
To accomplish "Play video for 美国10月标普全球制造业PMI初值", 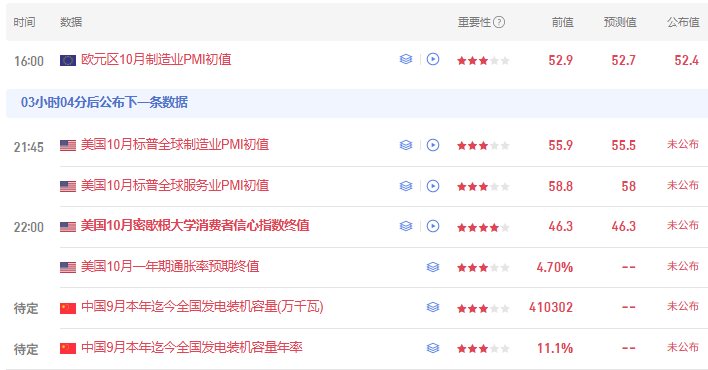I will click(x=433, y=145).
